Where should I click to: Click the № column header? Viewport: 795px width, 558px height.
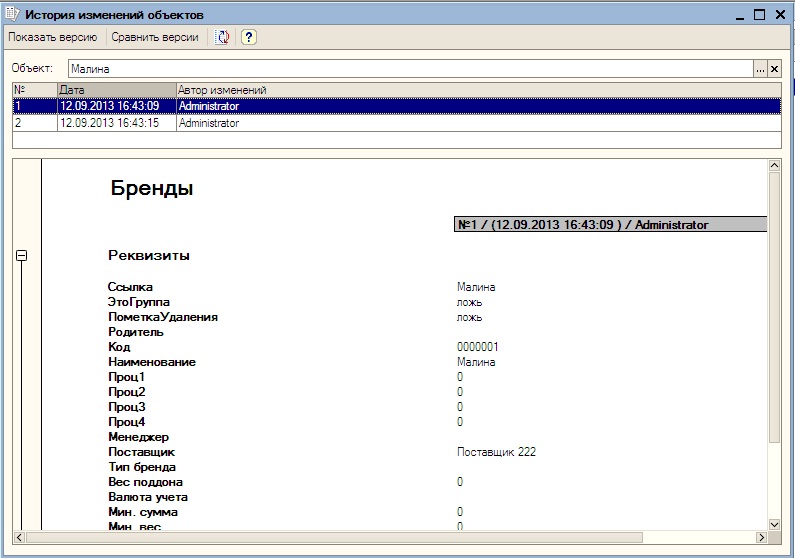(34, 90)
